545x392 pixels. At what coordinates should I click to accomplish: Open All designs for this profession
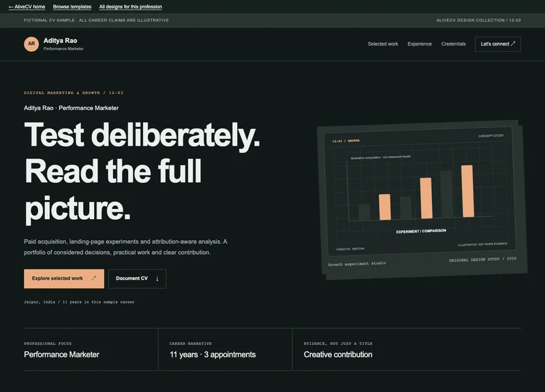pos(130,7)
